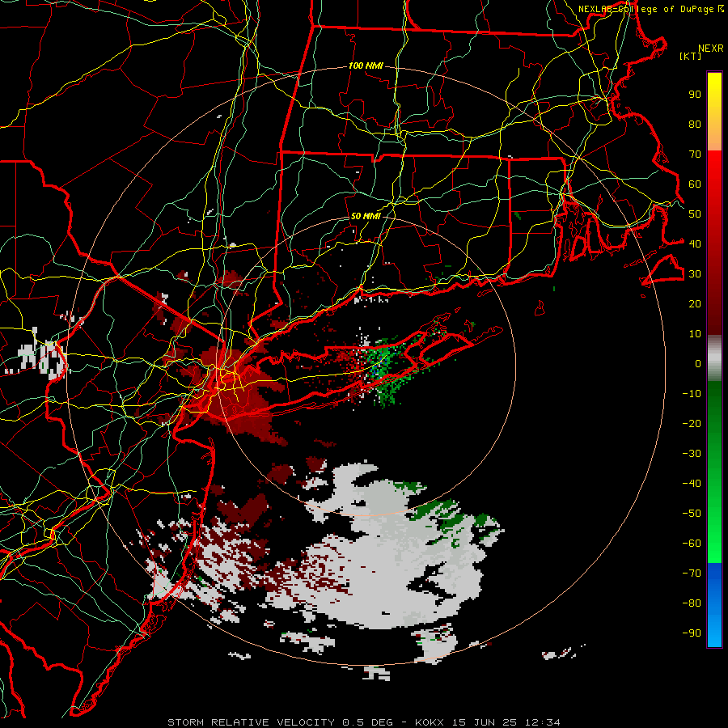Click the positive 80 scale value
The image size is (728, 728).
click(695, 125)
